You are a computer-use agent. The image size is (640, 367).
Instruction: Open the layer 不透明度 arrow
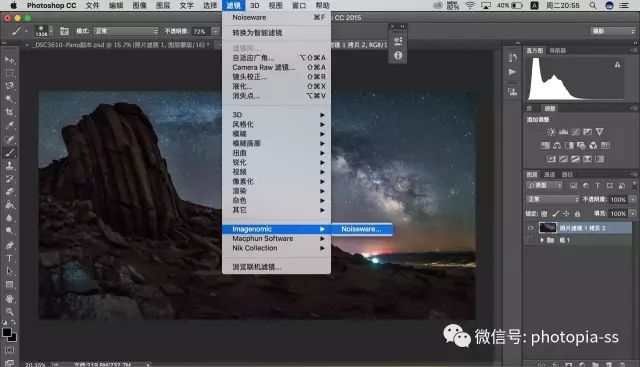click(x=633, y=200)
